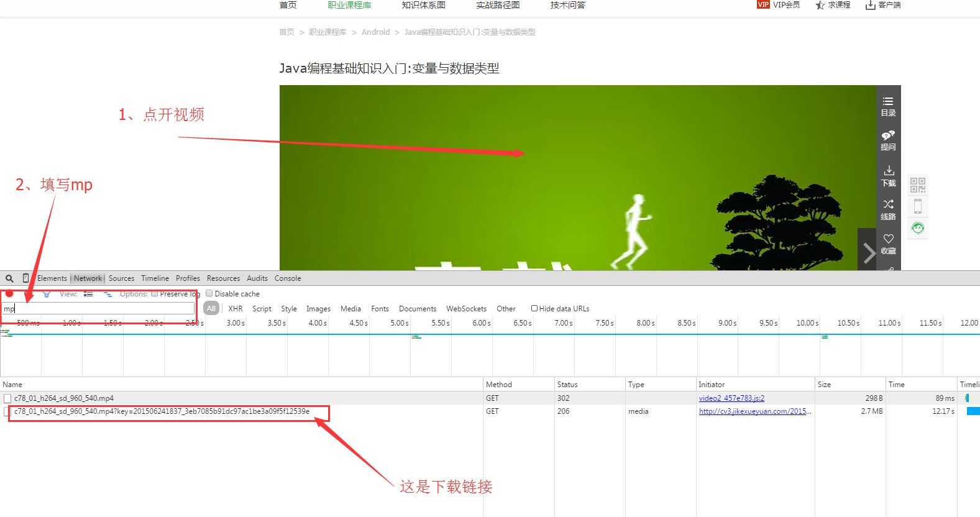Select the All filter toggle

[211, 308]
